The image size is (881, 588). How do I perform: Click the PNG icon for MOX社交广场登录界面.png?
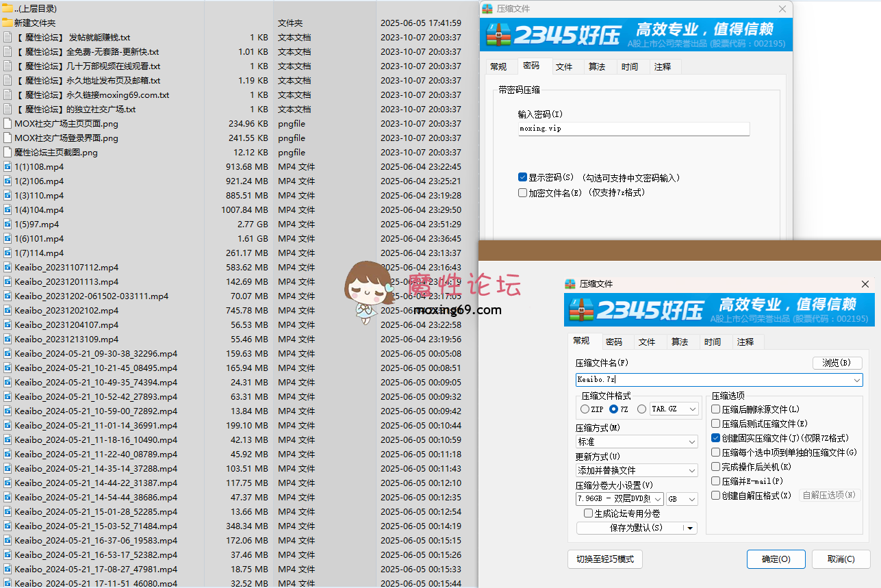(x=8, y=138)
